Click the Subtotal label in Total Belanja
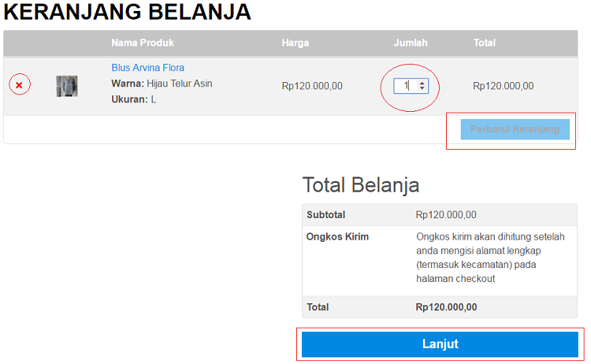The width and height of the screenshot is (591, 364). coord(325,214)
